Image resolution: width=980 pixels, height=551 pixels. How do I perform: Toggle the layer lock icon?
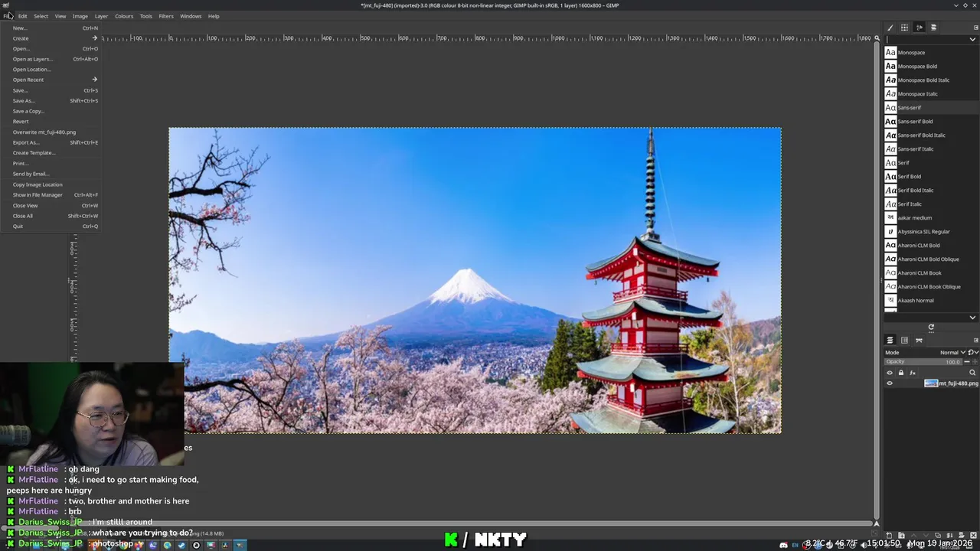[x=900, y=373]
